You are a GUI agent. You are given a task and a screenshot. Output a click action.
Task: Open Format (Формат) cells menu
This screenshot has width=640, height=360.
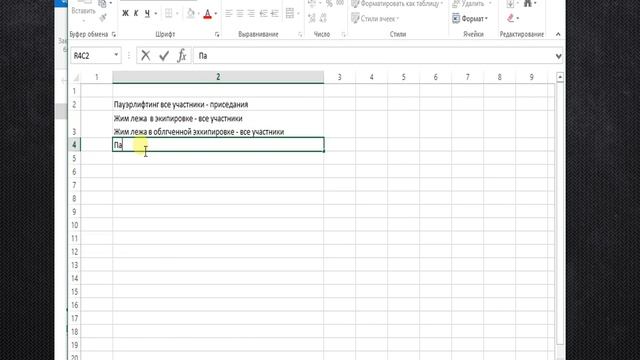470,19
